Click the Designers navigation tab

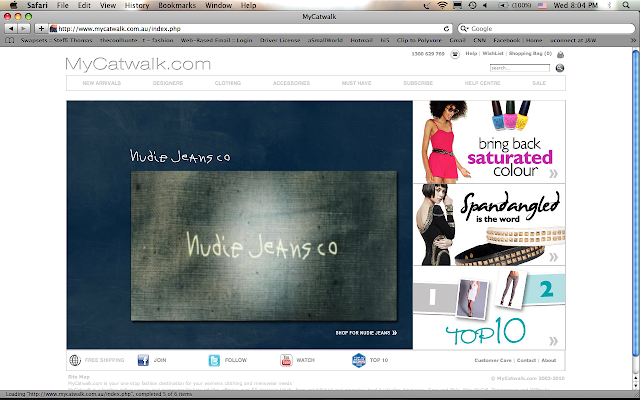pos(168,83)
